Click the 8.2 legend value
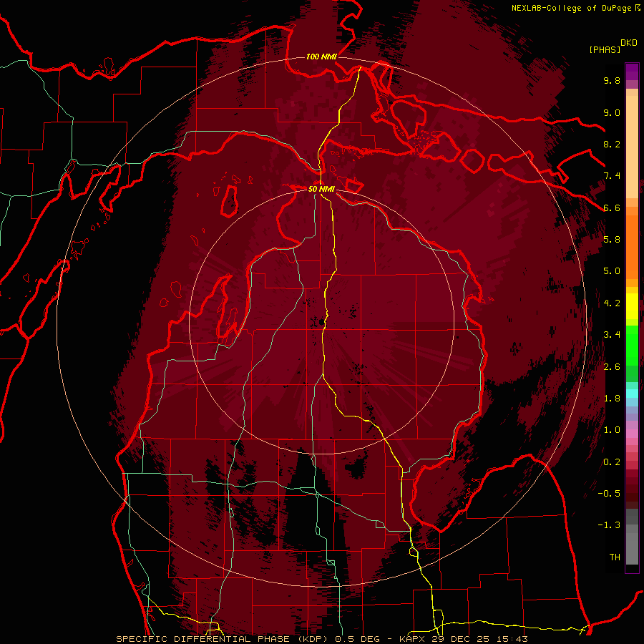Image resolution: width=644 pixels, height=644 pixels. point(612,144)
